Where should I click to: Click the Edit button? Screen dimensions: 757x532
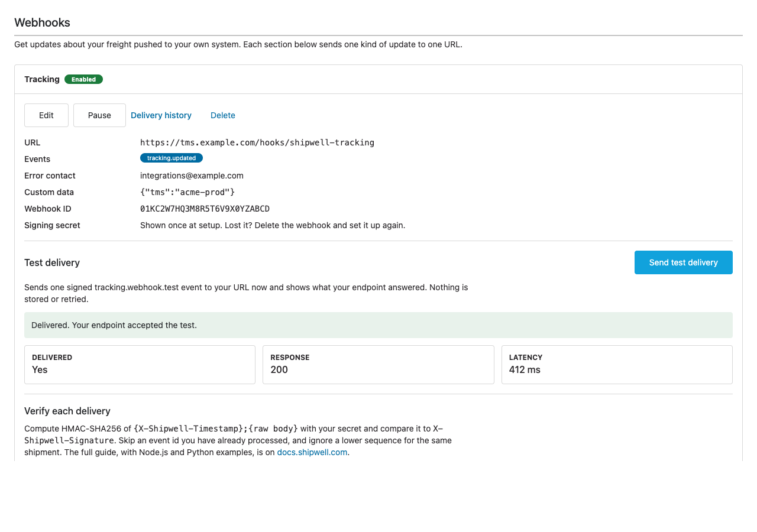[x=46, y=115]
